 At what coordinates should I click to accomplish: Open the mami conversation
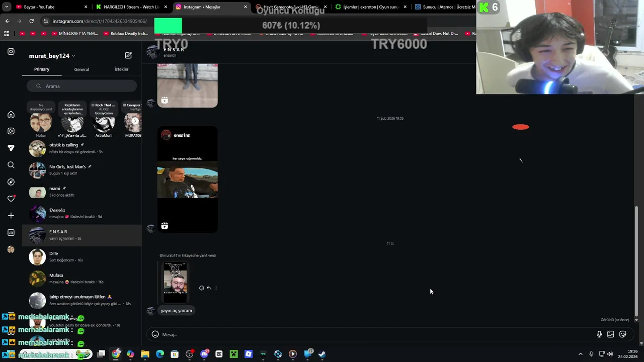point(82,192)
